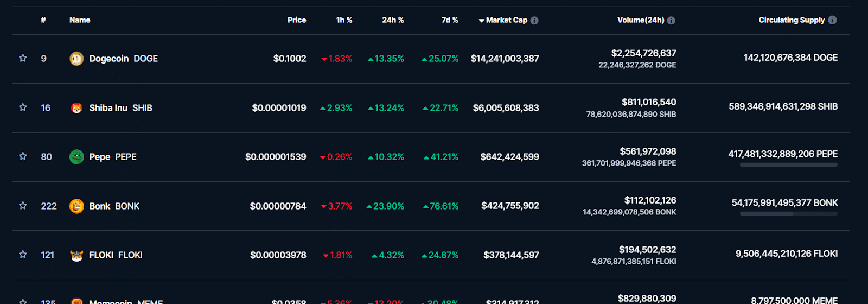
Task: Click Dogecoin 24h change 13.35%
Action: (x=386, y=59)
